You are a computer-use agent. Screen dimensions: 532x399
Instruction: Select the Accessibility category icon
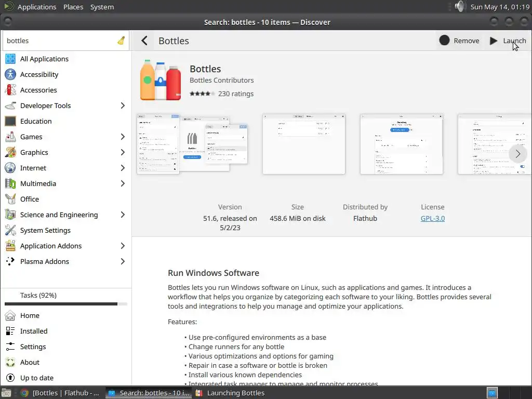click(x=10, y=74)
